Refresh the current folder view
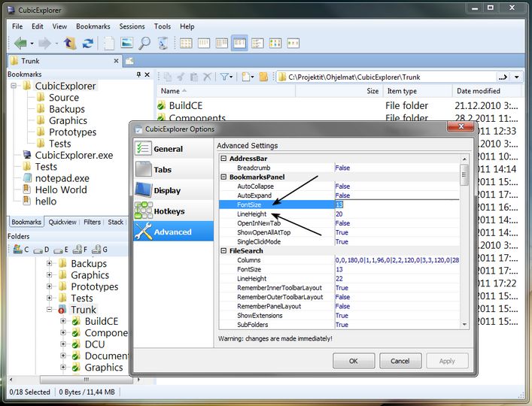The width and height of the screenshot is (532, 406). [88, 44]
